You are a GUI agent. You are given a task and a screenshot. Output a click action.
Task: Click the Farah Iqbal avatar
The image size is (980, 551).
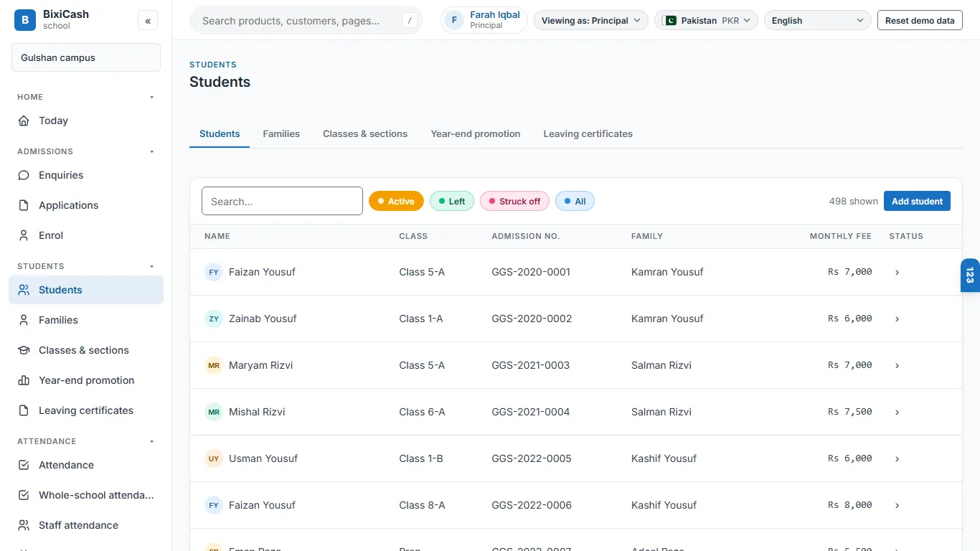tap(454, 20)
